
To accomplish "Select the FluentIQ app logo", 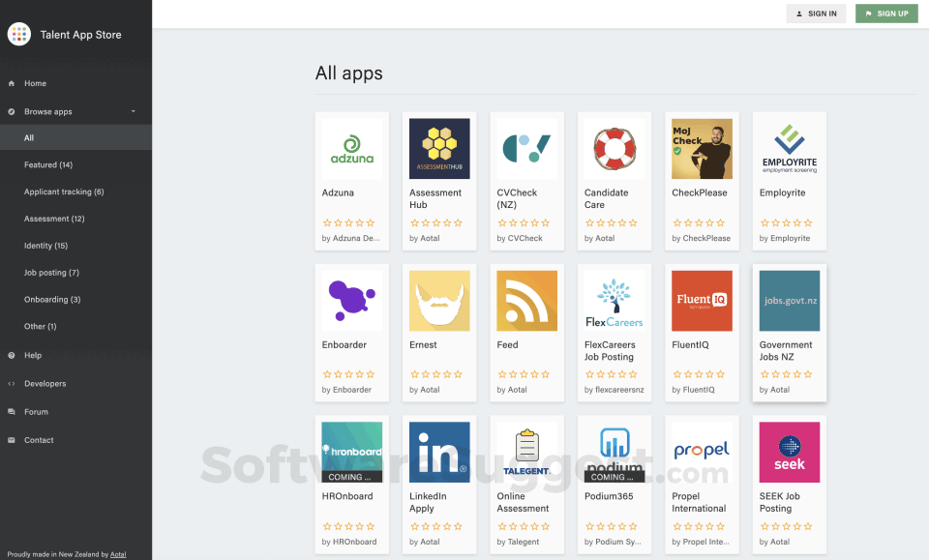I will tap(702, 300).
